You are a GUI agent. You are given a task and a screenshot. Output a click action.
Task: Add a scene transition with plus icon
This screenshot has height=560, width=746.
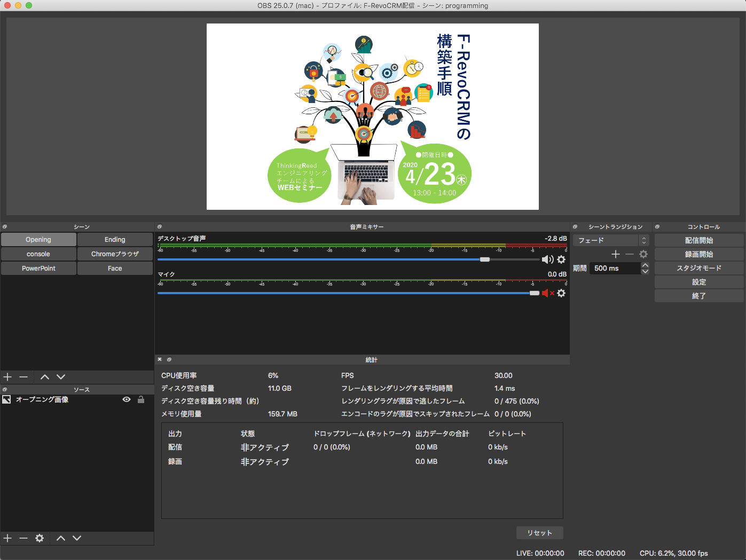616,254
